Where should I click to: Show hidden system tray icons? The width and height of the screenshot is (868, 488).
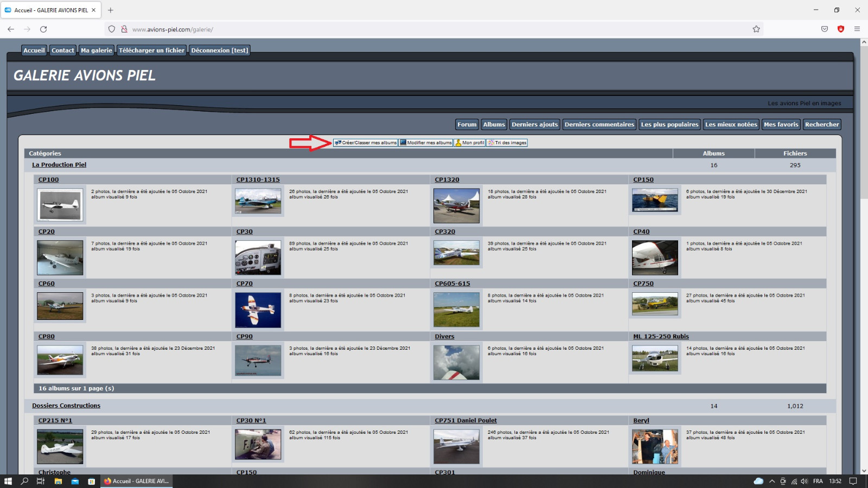[772, 481]
